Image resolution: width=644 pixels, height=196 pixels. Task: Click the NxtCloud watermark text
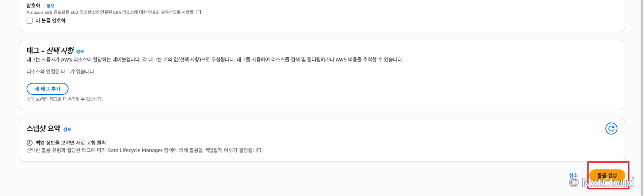click(x=608, y=183)
